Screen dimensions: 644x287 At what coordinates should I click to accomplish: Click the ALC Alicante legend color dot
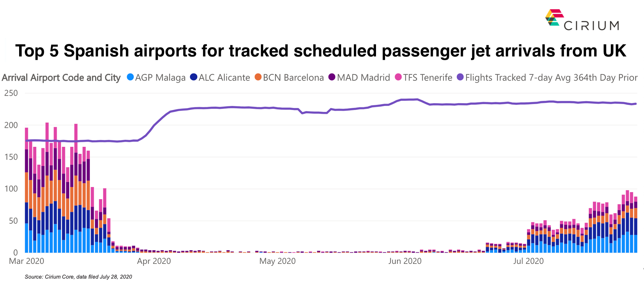pos(194,77)
